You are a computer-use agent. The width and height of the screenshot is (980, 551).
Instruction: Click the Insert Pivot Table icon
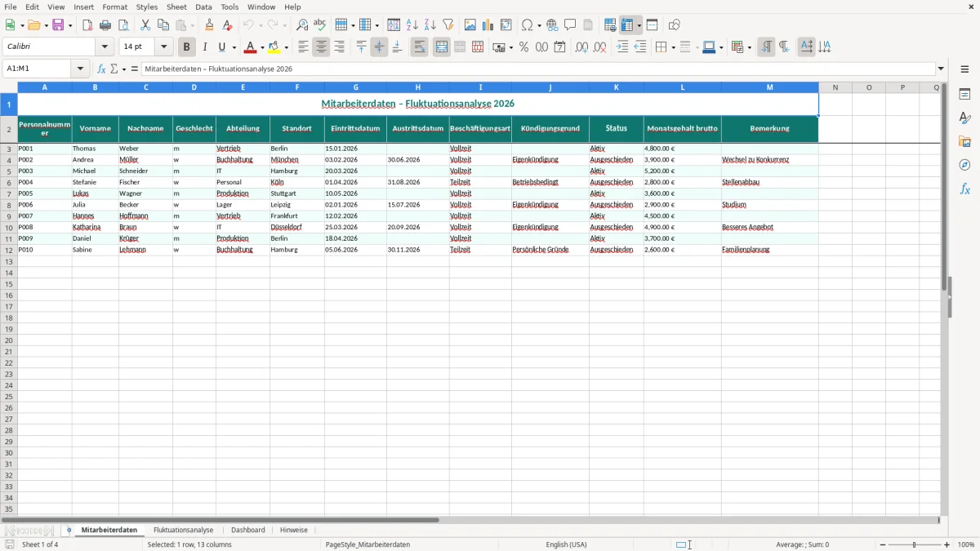click(506, 25)
